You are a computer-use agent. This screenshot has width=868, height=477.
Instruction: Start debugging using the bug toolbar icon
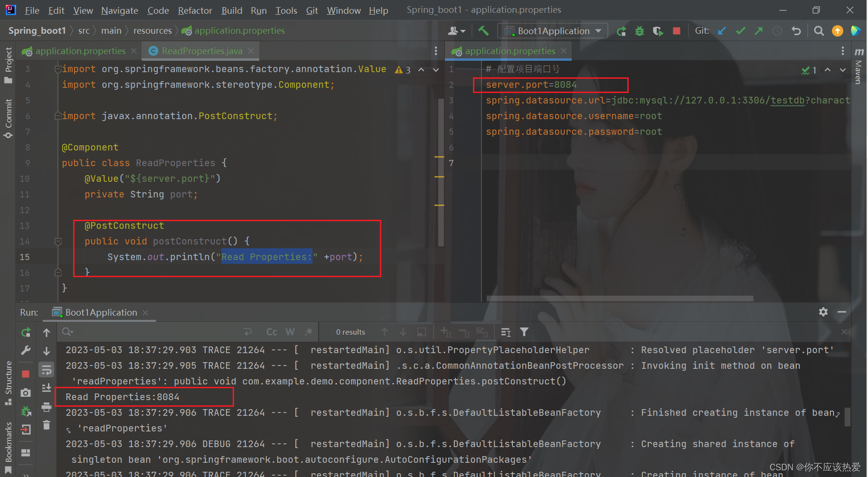tap(639, 30)
